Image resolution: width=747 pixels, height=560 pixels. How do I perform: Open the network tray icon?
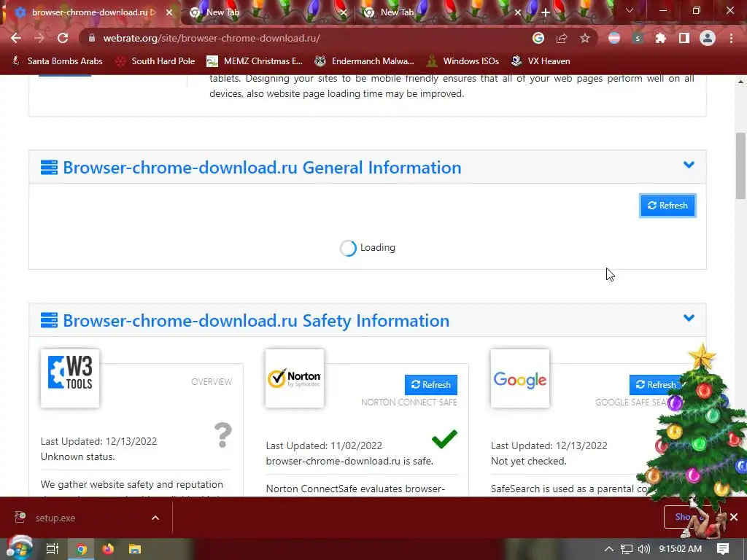[x=627, y=549]
